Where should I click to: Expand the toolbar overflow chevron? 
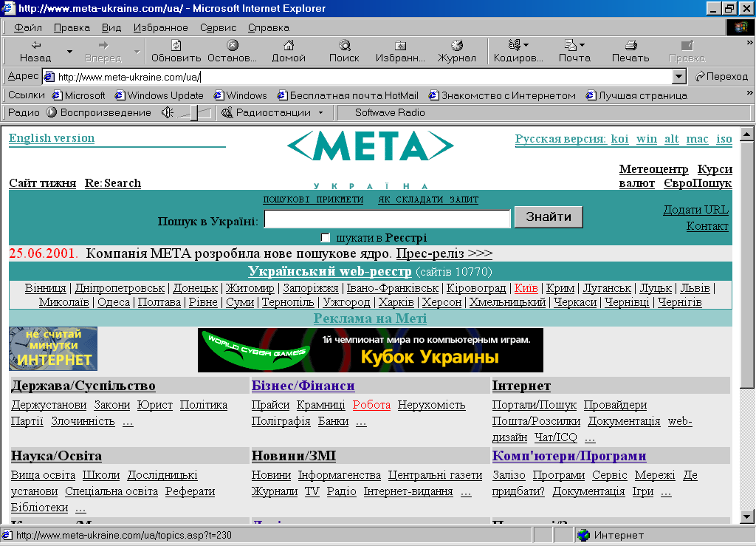(750, 42)
